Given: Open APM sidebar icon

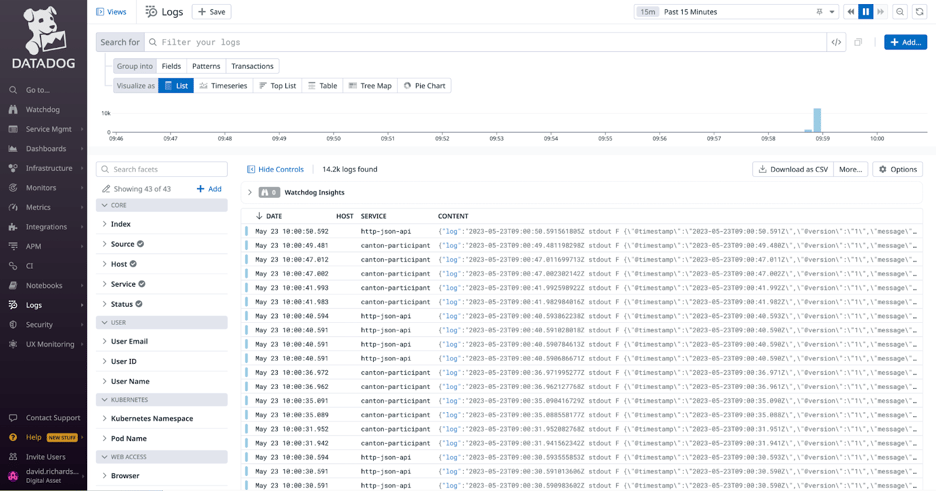Looking at the screenshot, I should coord(13,246).
